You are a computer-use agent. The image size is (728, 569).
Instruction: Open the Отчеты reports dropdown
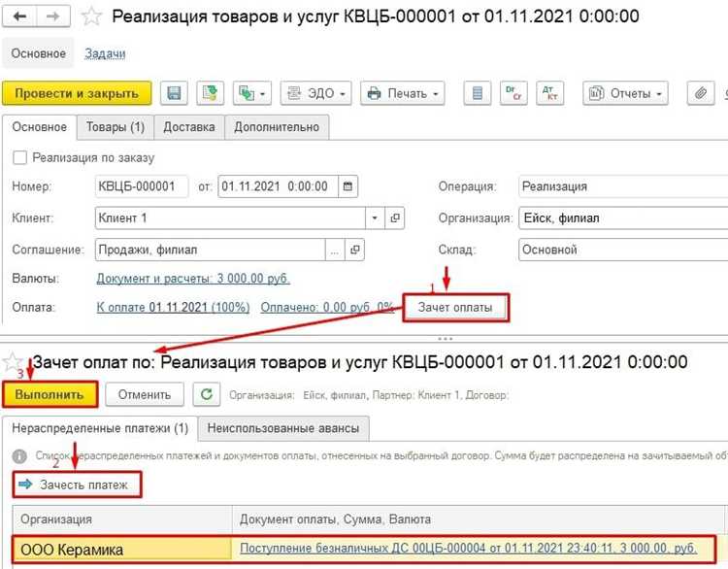tap(625, 93)
